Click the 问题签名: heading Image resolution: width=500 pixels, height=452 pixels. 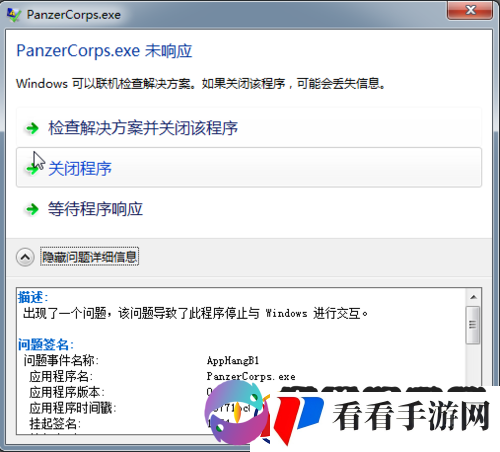click(46, 344)
